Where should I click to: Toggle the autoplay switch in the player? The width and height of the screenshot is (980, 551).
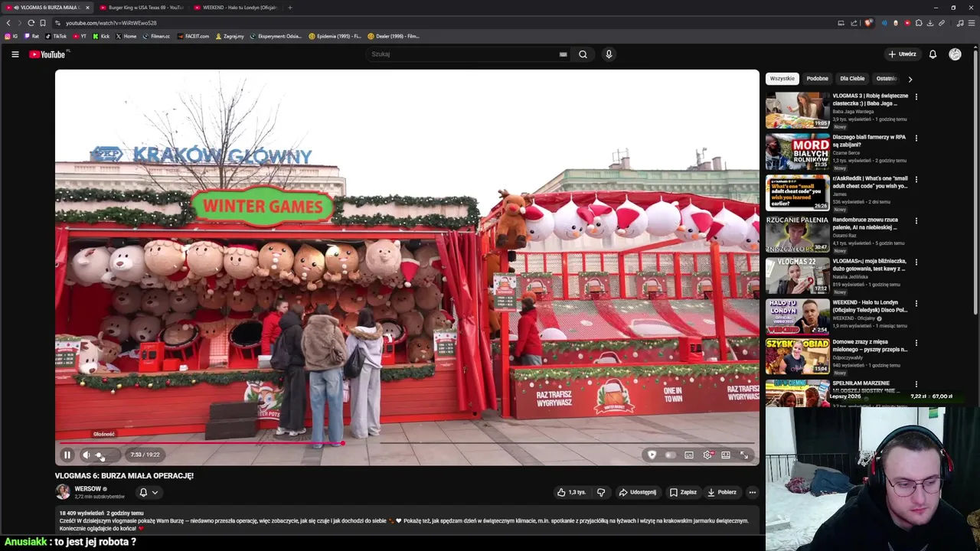pos(670,455)
